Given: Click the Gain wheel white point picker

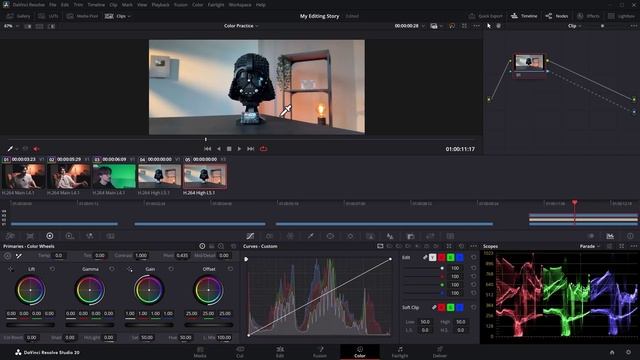Looking at the screenshot, I should (x=129, y=269).
